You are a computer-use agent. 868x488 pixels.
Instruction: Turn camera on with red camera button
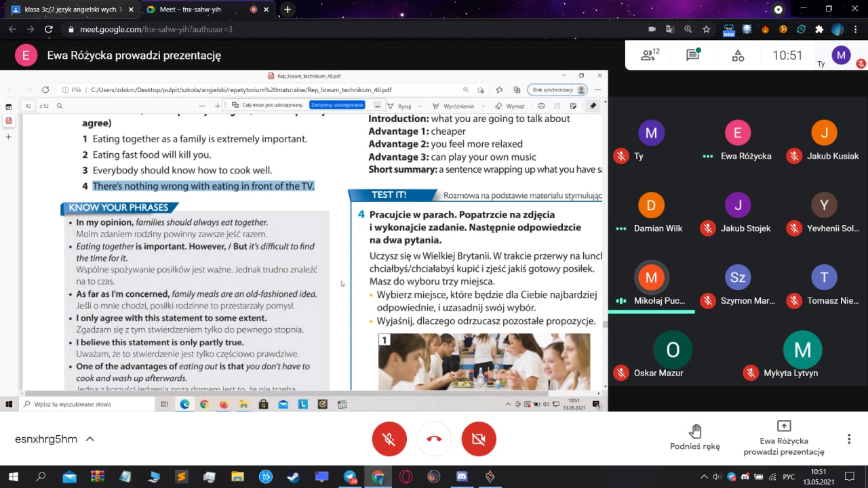(x=479, y=439)
